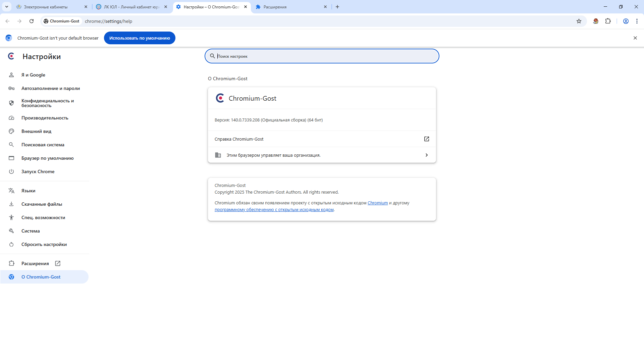Expand the managed-by-organization row chevron

(x=427, y=155)
